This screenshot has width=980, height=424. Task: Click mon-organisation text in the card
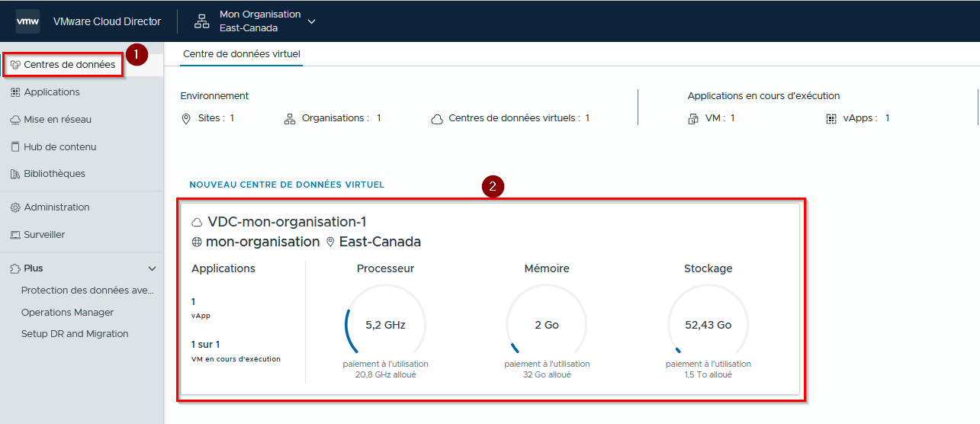(x=262, y=242)
